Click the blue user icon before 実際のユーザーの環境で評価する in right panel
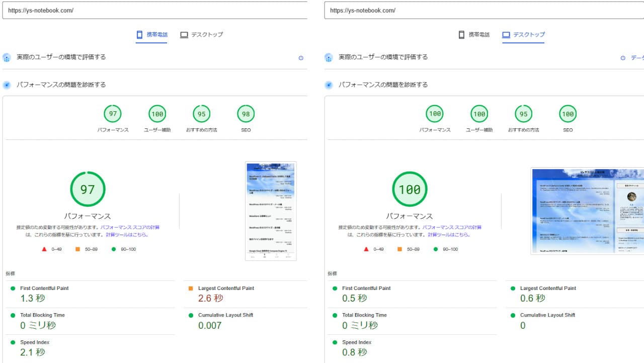The width and height of the screenshot is (644, 363). [329, 58]
